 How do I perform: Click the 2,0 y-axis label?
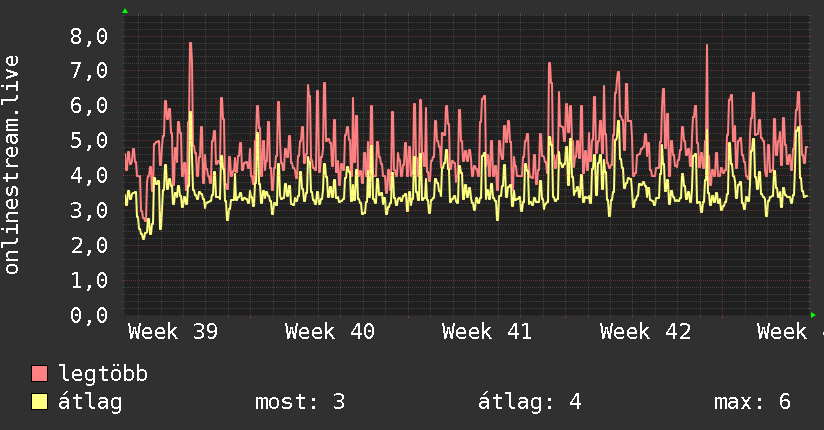[89, 245]
